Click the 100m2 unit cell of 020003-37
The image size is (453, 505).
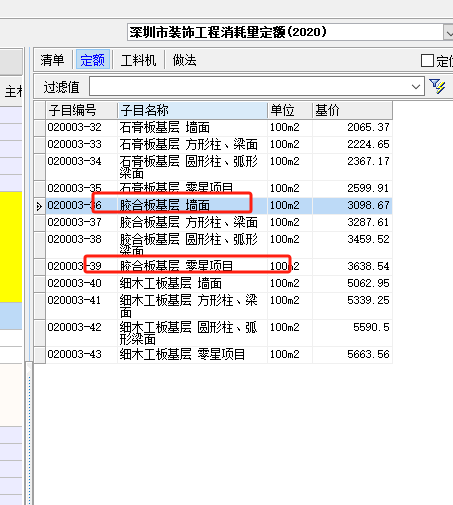tap(290, 223)
